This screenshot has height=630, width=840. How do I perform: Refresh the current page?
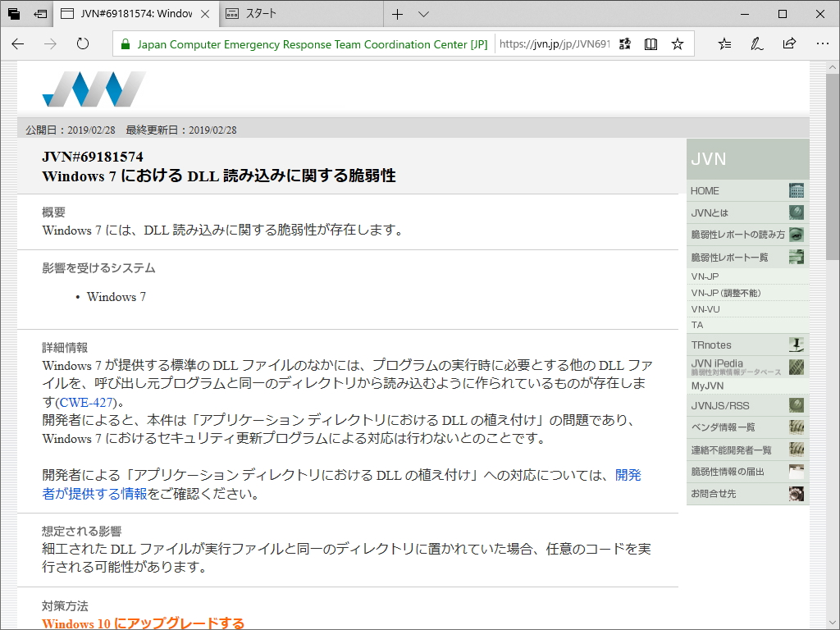click(x=83, y=43)
